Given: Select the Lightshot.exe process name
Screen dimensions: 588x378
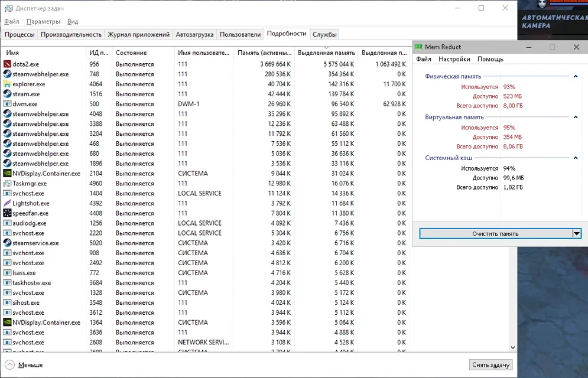Looking at the screenshot, I should (x=31, y=203).
